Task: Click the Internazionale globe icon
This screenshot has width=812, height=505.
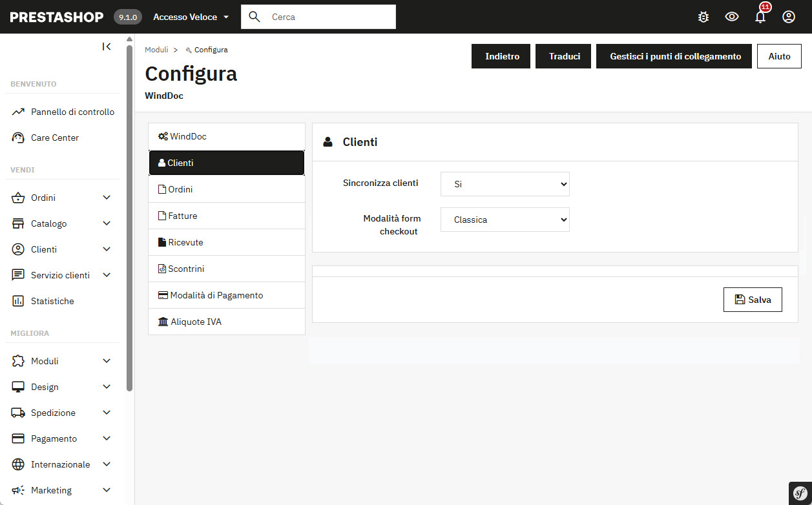Action: (18, 464)
